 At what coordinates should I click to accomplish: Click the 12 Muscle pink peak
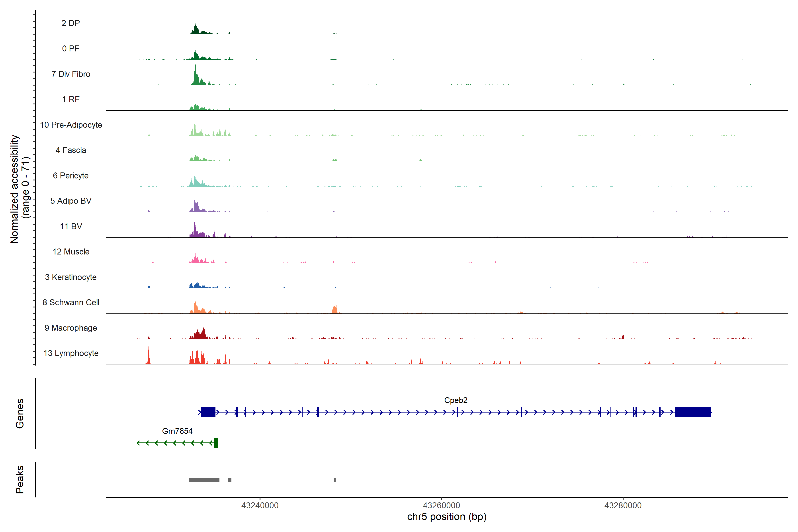195,258
